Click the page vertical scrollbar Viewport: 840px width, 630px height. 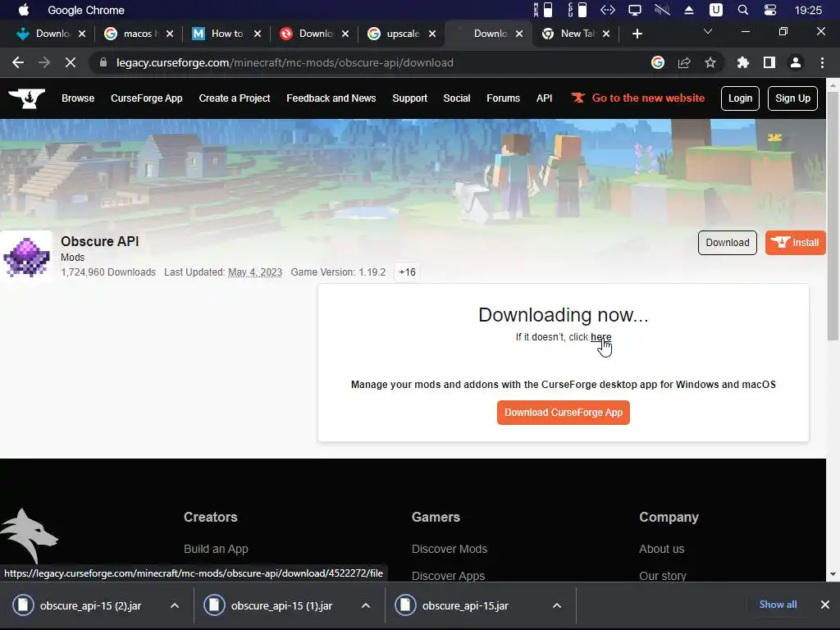coord(833,216)
